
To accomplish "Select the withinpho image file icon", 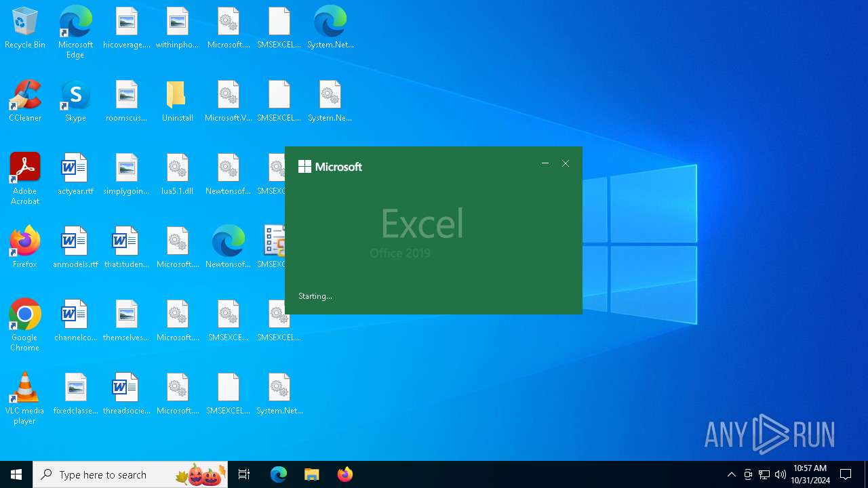I will [177, 28].
